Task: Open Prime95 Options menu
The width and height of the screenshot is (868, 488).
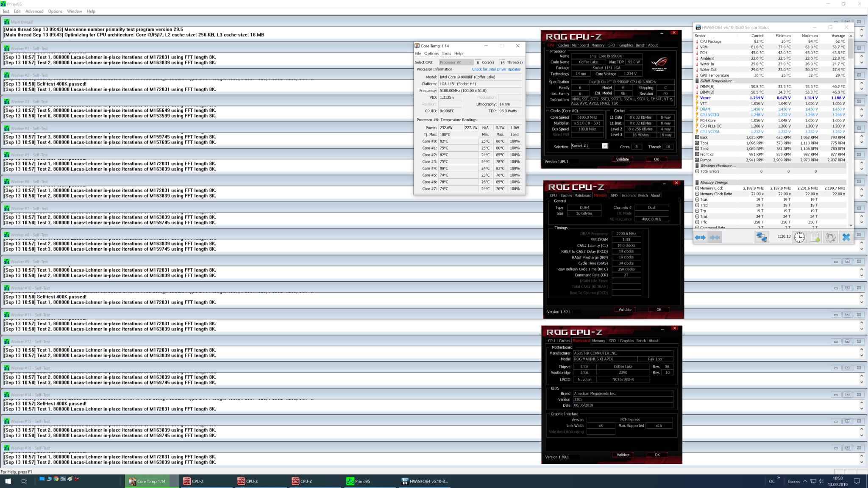Action: tap(55, 11)
